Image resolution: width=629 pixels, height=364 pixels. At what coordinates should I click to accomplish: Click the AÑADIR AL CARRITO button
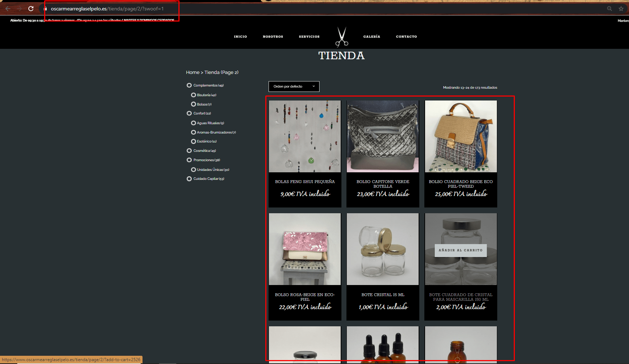[461, 250]
